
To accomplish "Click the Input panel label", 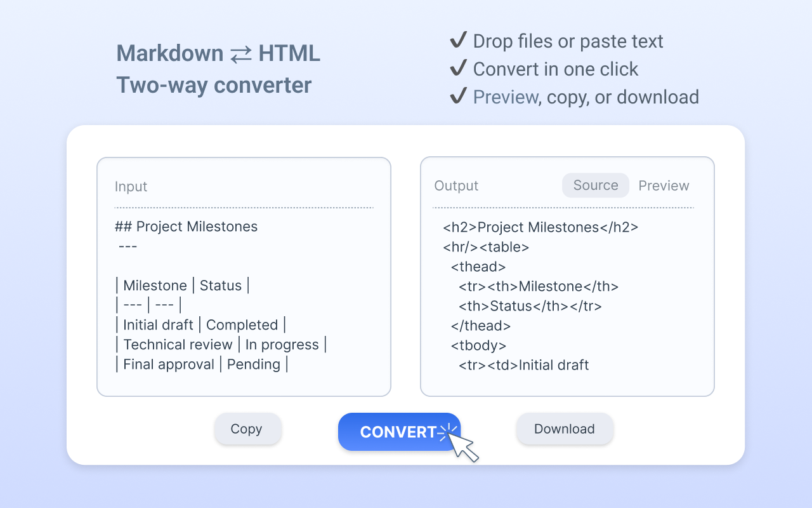I will (x=131, y=186).
